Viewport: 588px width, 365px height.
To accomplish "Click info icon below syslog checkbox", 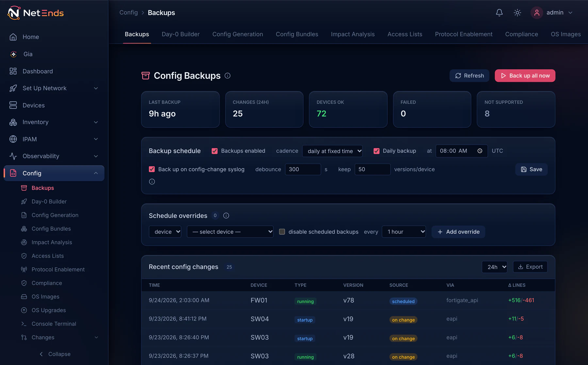I will pyautogui.click(x=152, y=182).
